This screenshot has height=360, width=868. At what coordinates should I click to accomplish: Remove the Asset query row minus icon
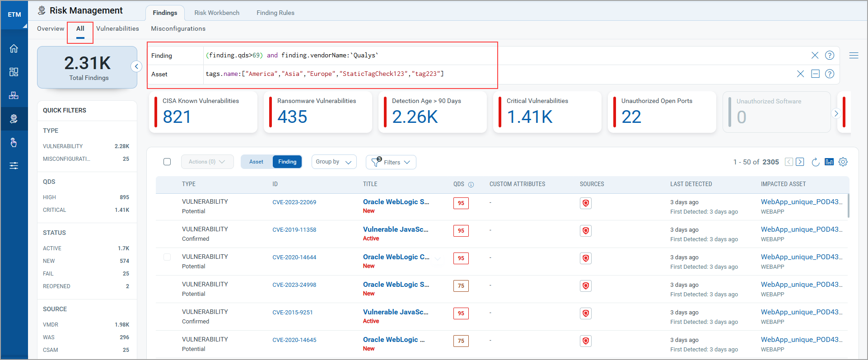point(815,74)
